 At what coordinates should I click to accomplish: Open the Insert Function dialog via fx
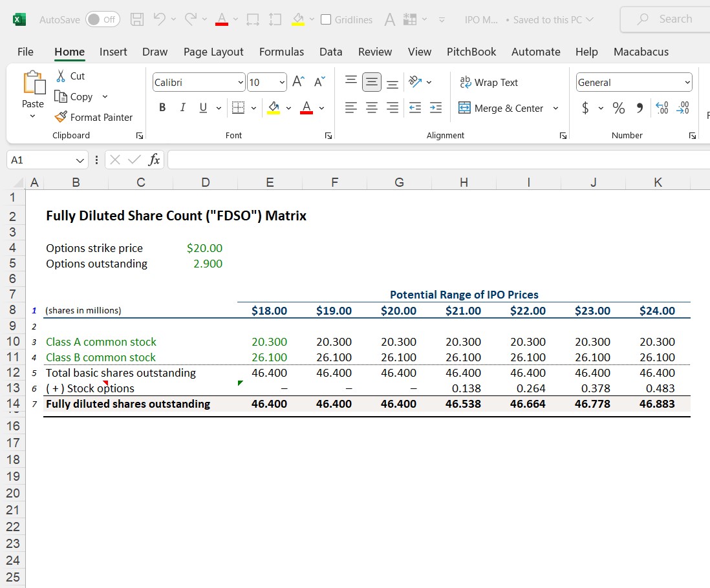[x=154, y=159]
